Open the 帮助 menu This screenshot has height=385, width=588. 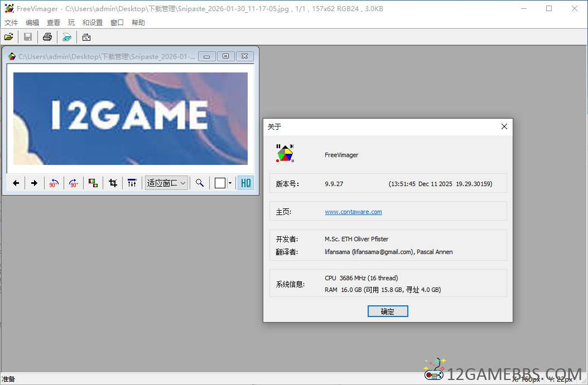(x=138, y=23)
